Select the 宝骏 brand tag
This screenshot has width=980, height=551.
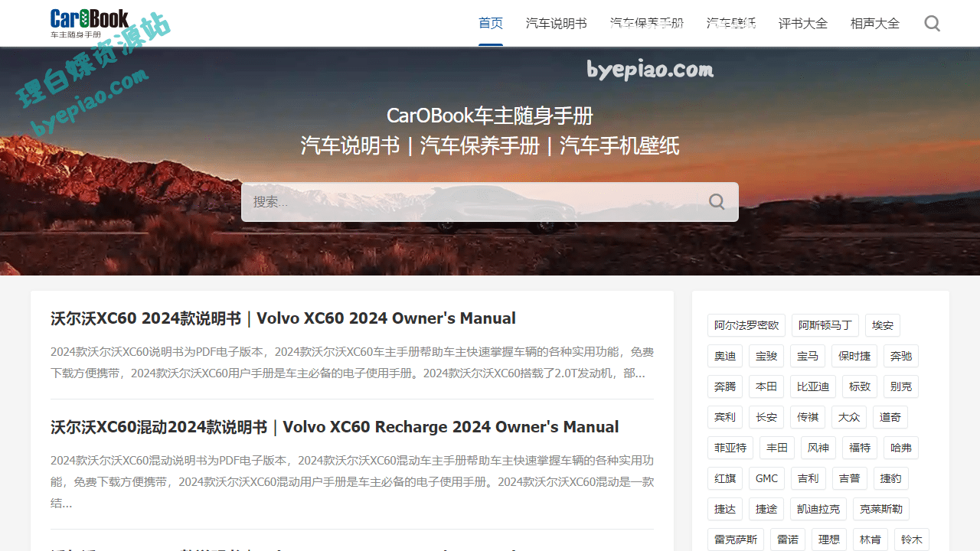(x=766, y=356)
